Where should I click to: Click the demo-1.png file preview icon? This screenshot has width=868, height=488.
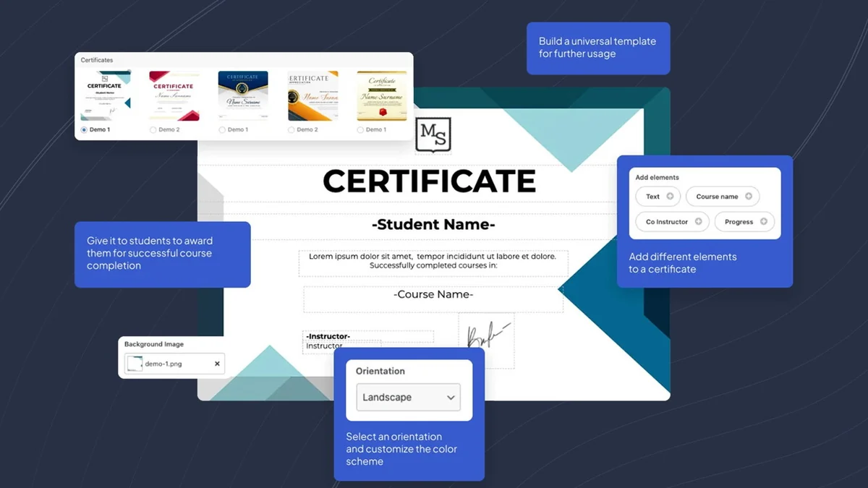(135, 364)
